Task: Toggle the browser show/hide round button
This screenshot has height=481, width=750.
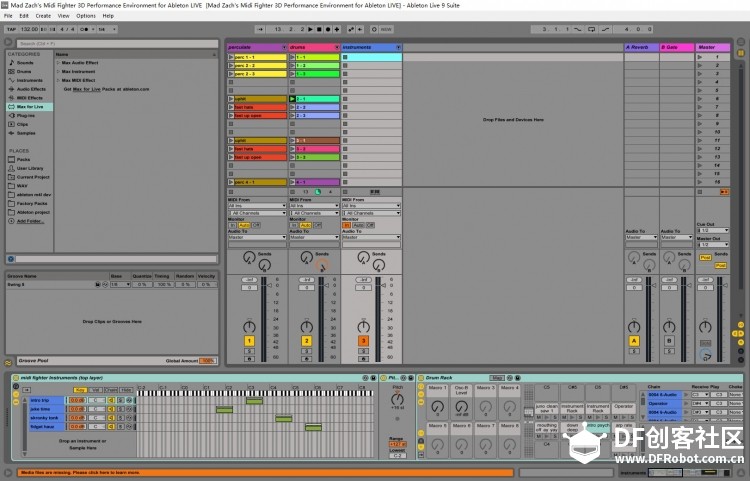Action: pos(8,43)
